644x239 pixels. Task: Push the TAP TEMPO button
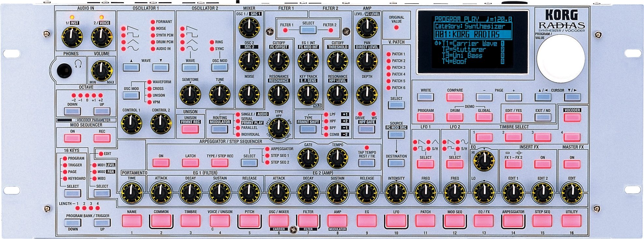[367, 163]
